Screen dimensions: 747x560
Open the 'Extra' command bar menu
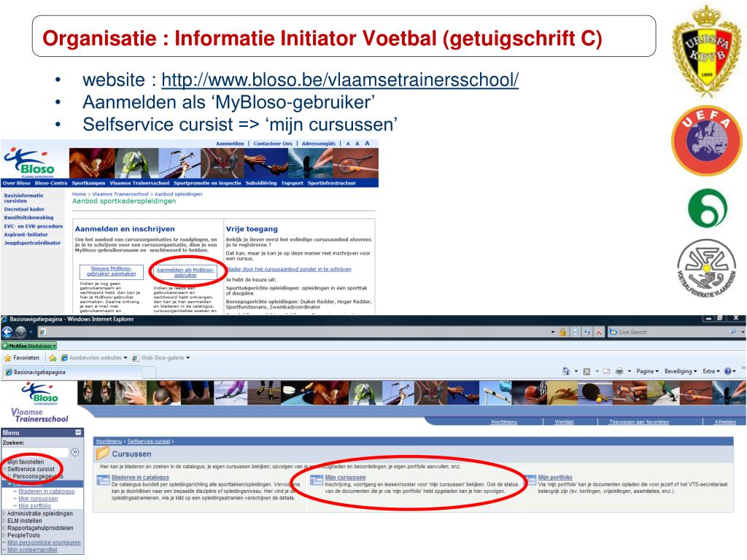pyautogui.click(x=711, y=371)
